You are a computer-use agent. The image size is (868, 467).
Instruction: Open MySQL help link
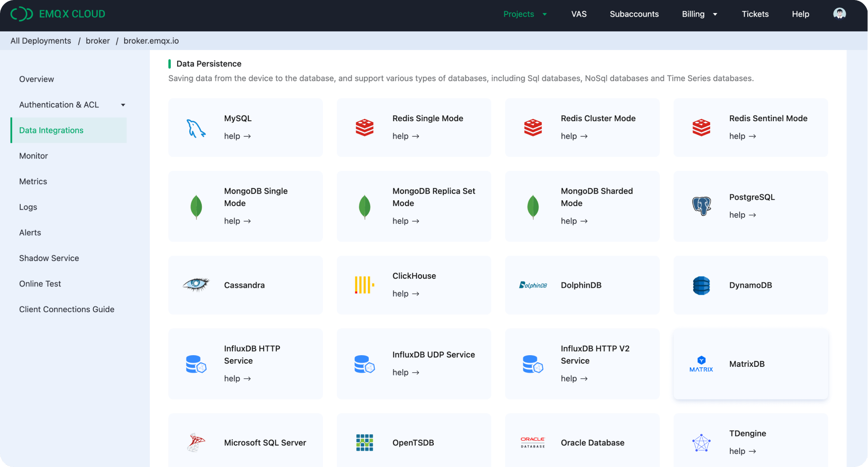(x=237, y=136)
